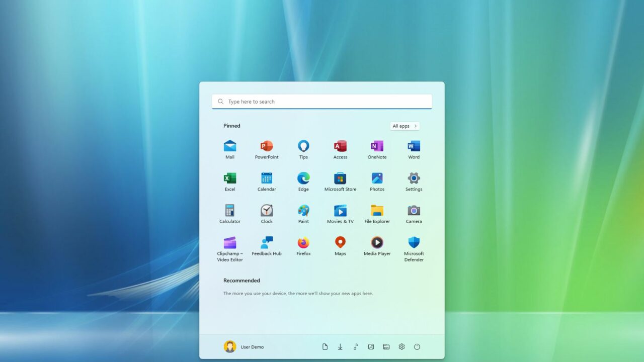
Task: Launch Microsoft Access
Action: pos(340,150)
